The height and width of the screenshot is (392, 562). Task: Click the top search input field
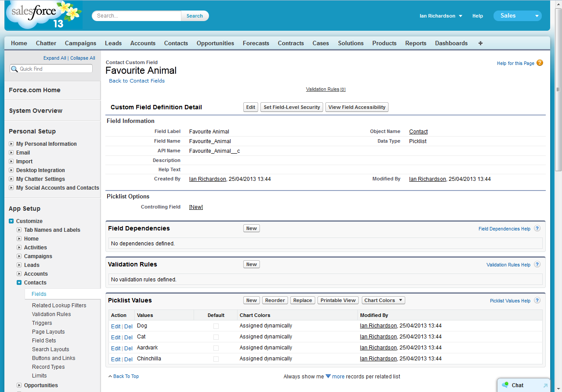137,16
